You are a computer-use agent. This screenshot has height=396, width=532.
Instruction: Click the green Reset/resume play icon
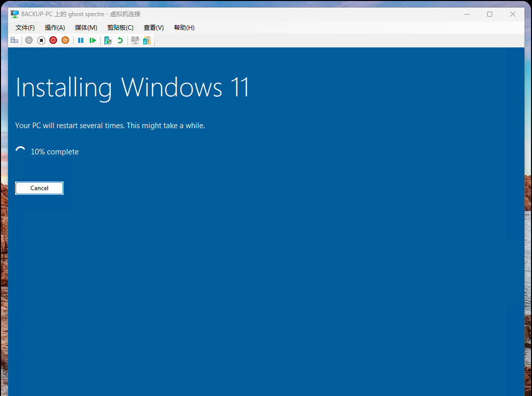tap(93, 40)
